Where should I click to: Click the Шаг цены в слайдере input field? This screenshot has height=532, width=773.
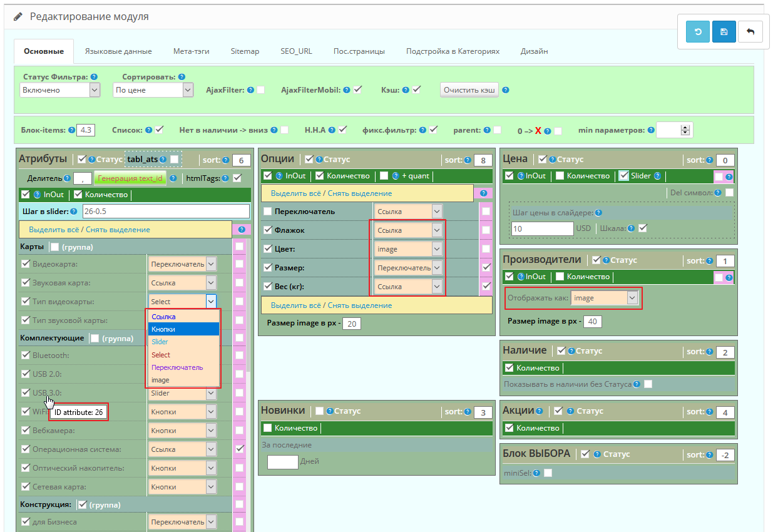(542, 228)
